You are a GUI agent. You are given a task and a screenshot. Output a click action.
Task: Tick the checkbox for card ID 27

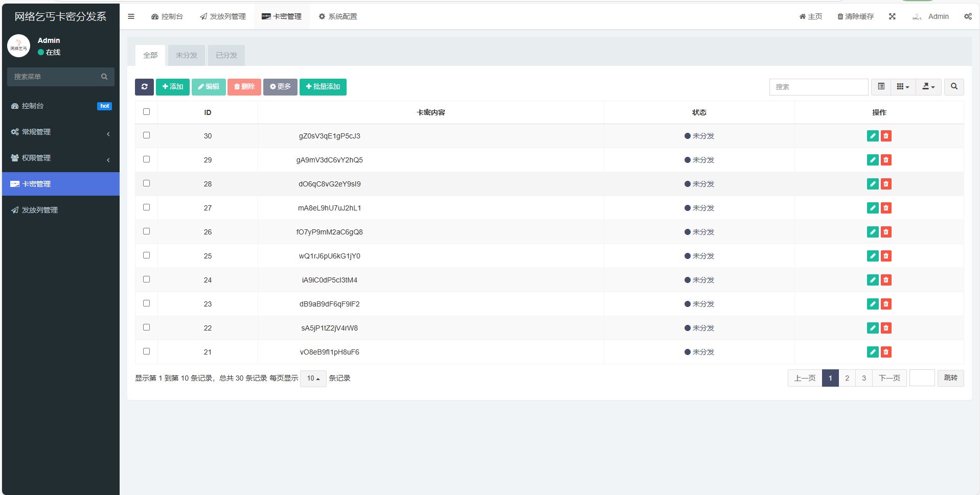tap(146, 207)
